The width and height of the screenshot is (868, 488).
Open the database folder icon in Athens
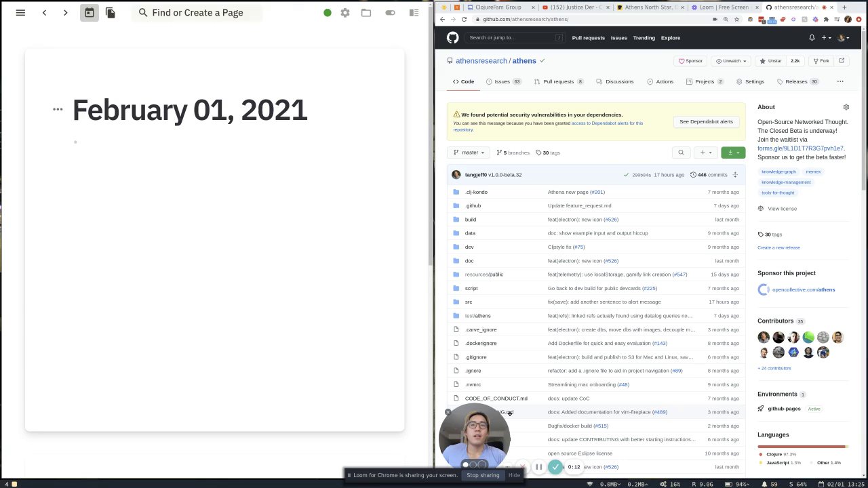[x=366, y=12]
